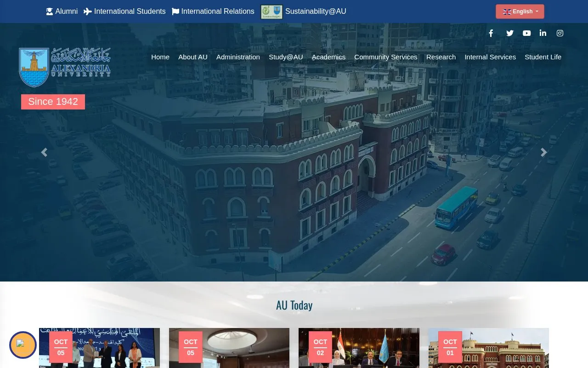Click the Since 1942 badge
The image size is (588, 368).
53,102
